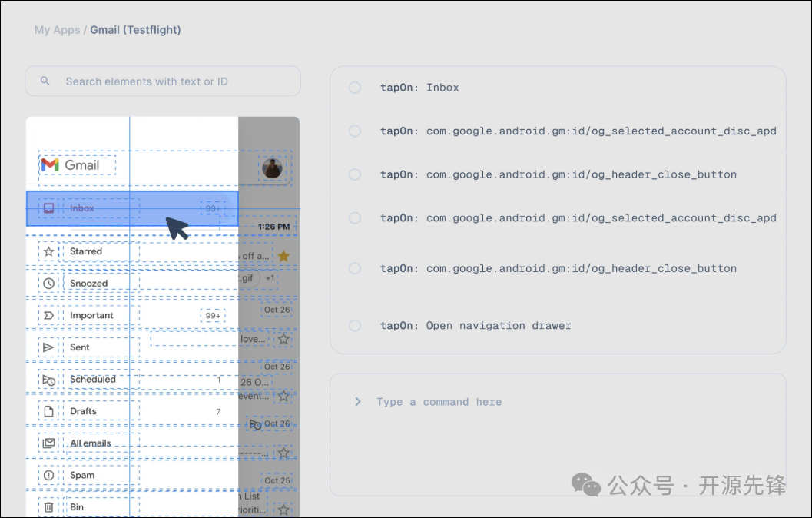
Task: Select radio for tapOn: Inbox
Action: 355,87
